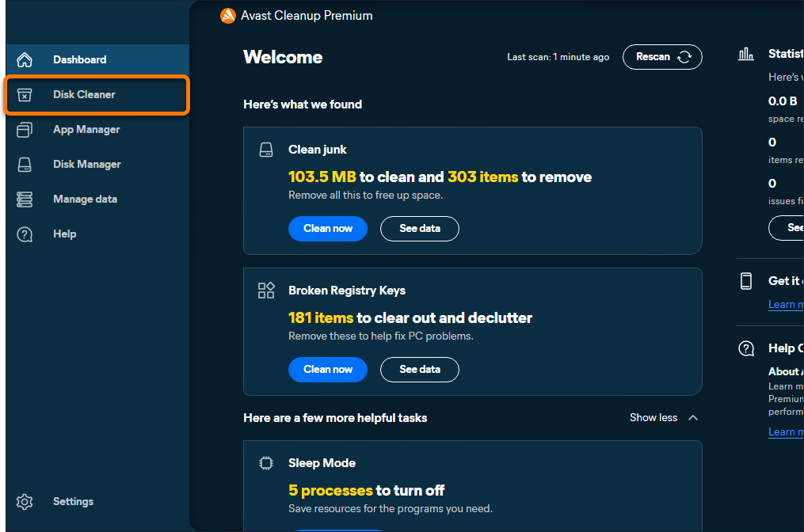
Task: Click the Sleep Mode chip icon
Action: 266,463
